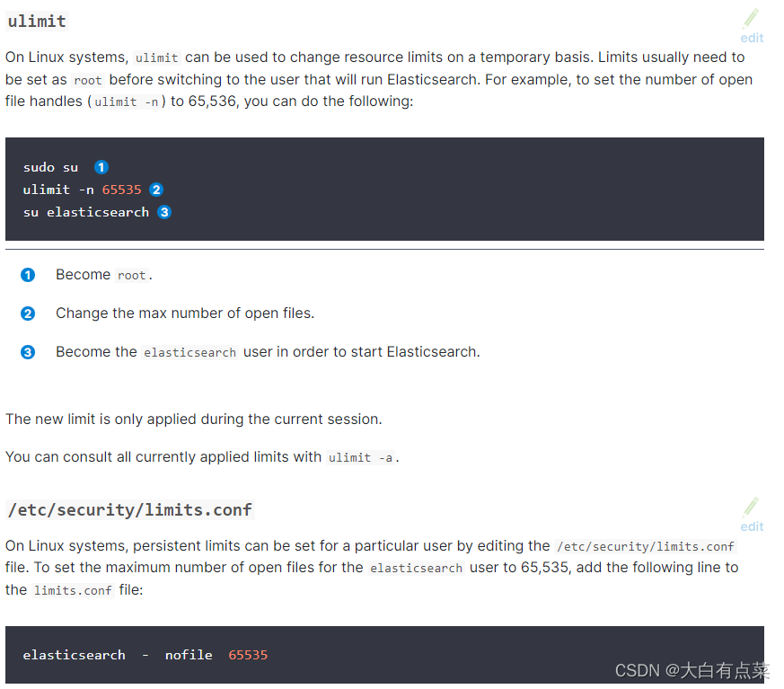Click the inline code '/etc/security/limits.conf' in paragraph
The height and width of the screenshot is (689, 784).
pos(644,545)
